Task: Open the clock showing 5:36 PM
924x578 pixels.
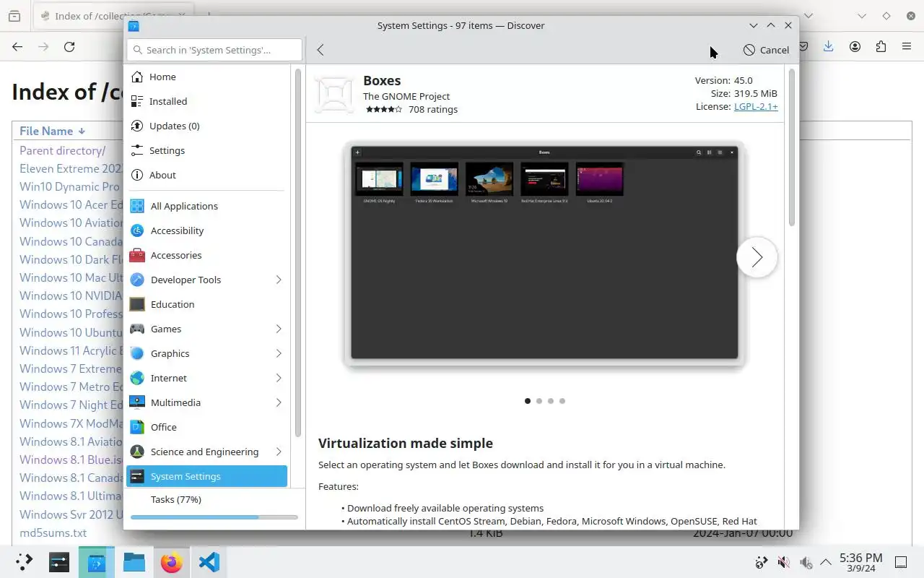Action: [861, 562]
